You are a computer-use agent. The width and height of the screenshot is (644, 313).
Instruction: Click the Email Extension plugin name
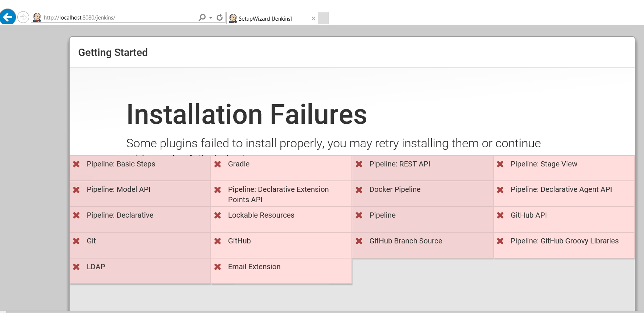click(254, 267)
